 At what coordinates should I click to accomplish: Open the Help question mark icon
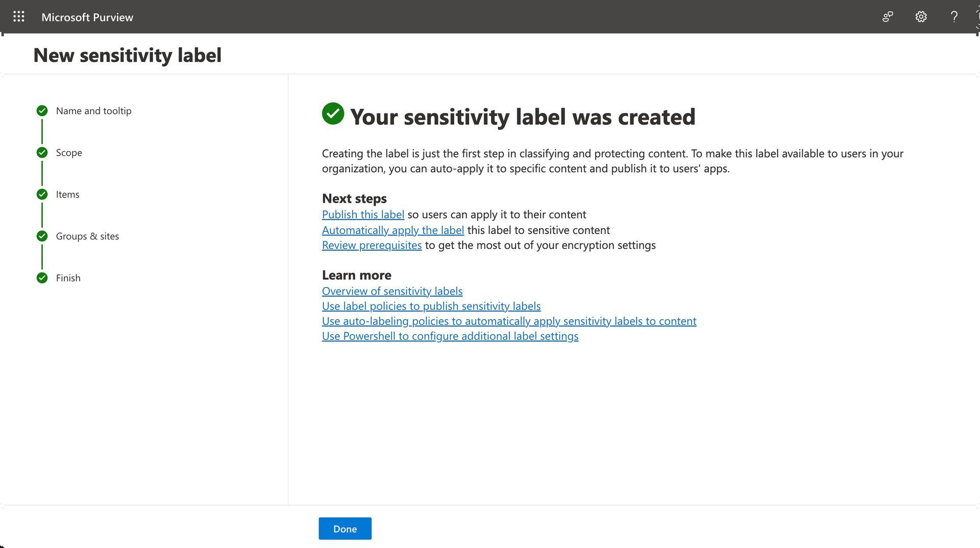(954, 17)
